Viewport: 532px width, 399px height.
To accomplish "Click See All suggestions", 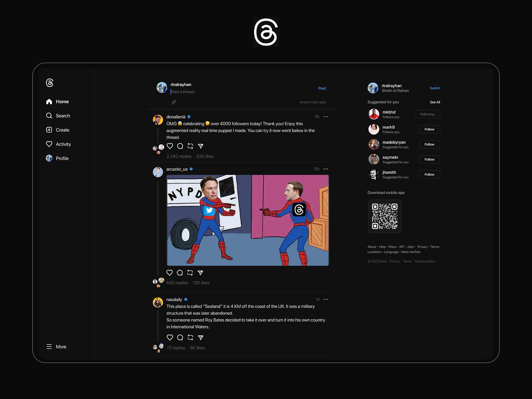I will point(435,102).
